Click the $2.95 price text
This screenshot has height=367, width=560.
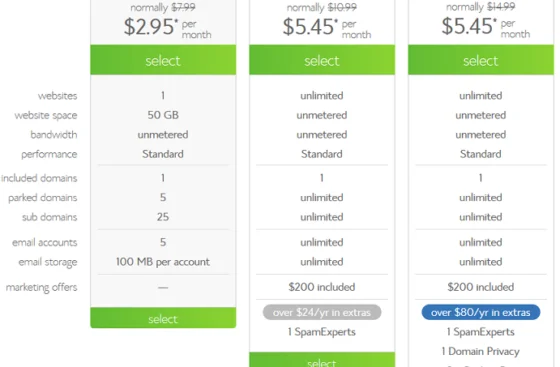(x=149, y=26)
